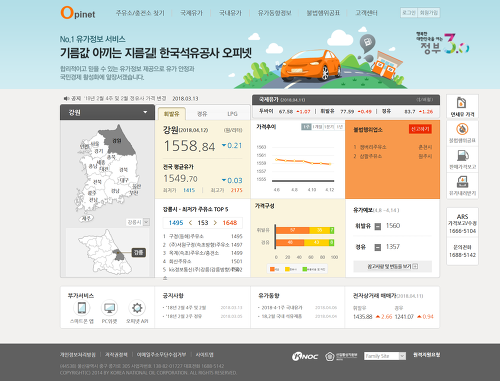
Task: Click the ARS 1688-5104 box
Action: click(462, 223)
